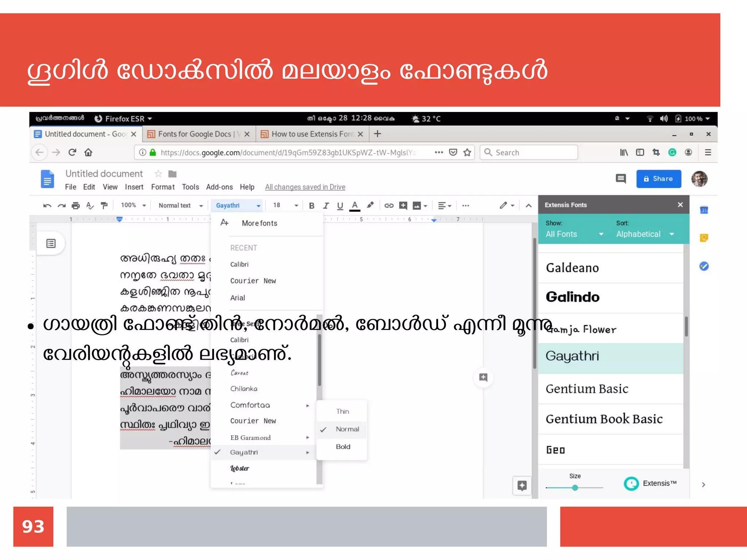Click More fonts in font menu
Viewport: 747px width, 560px height.
pyautogui.click(x=259, y=223)
